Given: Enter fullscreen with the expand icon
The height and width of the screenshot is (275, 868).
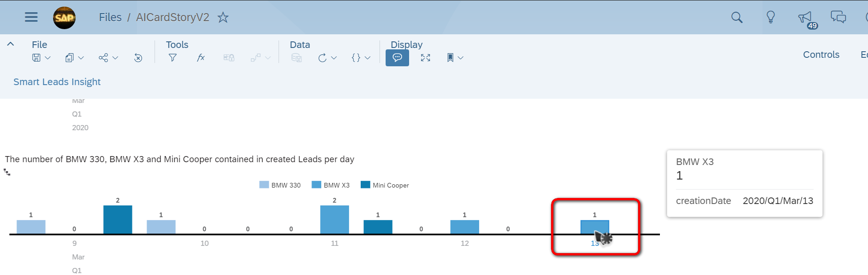Looking at the screenshot, I should click(426, 58).
